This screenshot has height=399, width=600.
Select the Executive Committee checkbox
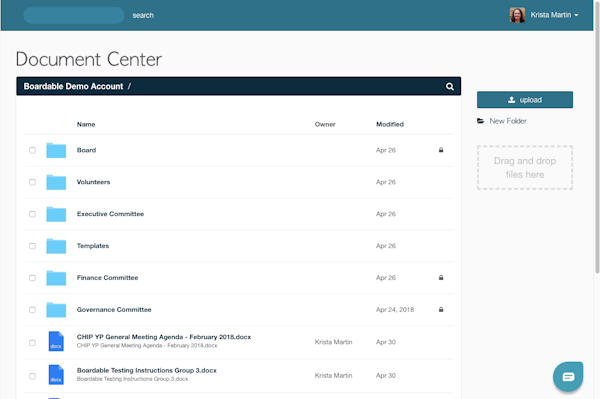[x=33, y=214]
